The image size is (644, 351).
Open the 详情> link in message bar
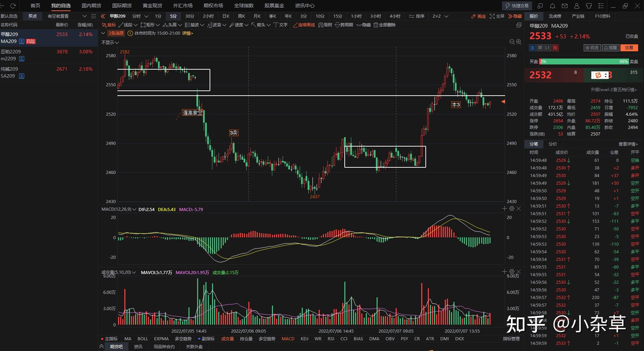(188, 33)
